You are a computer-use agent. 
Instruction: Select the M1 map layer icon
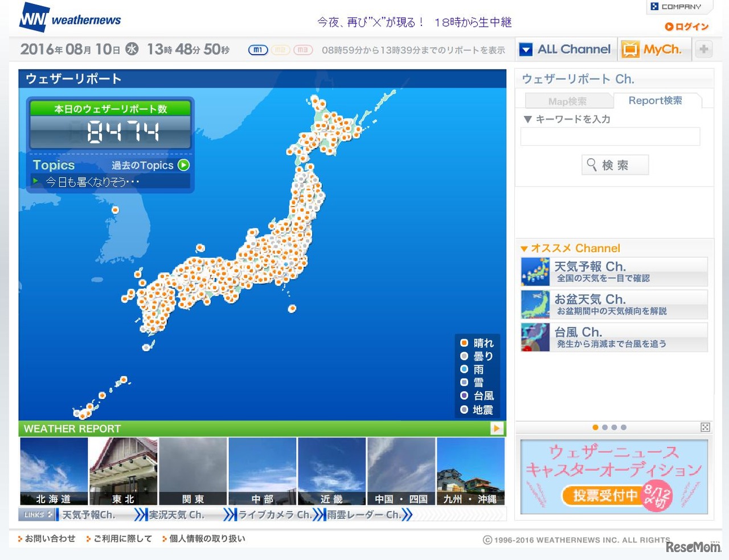click(x=257, y=50)
